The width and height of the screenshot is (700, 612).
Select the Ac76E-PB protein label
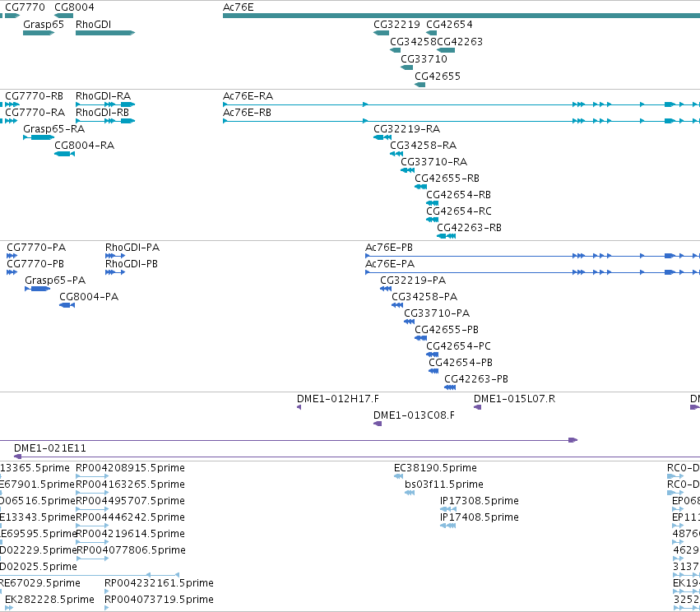point(389,248)
